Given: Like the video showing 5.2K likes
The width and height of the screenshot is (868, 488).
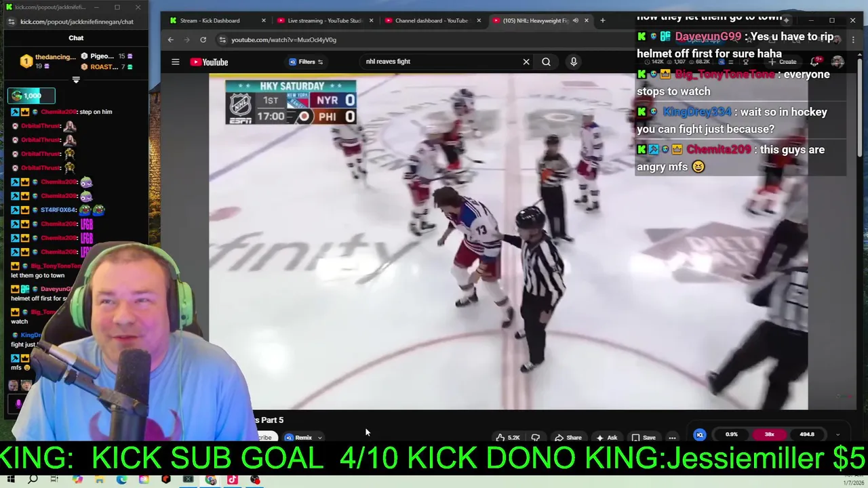Looking at the screenshot, I should tap(508, 437).
